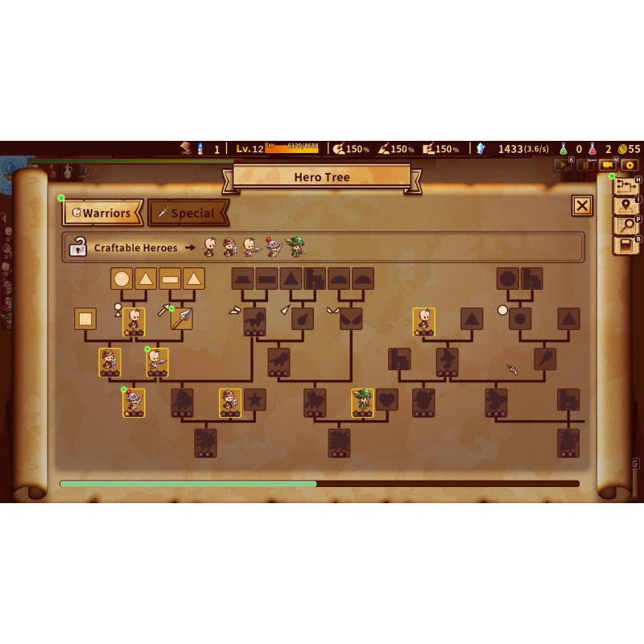
Task: Switch to the Warriors tab
Action: 103,213
